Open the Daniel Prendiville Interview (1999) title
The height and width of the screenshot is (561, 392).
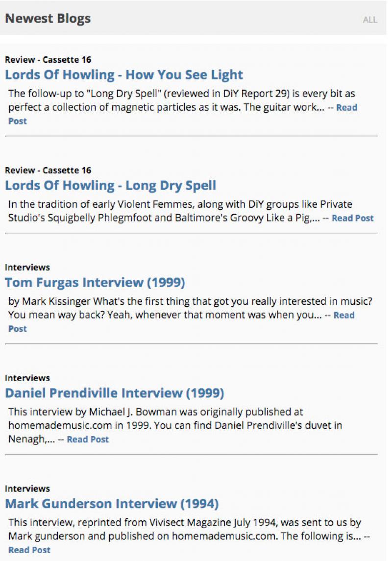[x=114, y=393]
